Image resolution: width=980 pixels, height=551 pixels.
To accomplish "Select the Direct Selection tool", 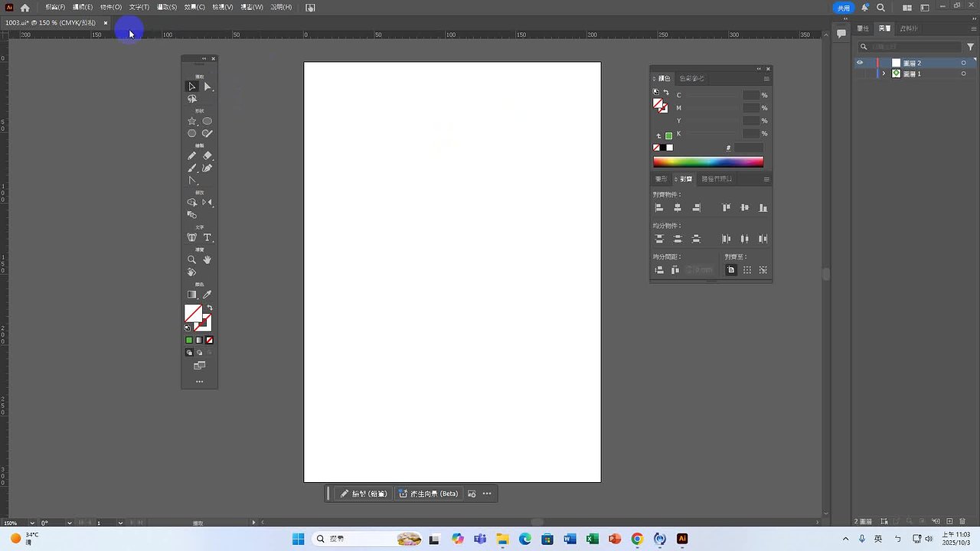I will 207,86.
